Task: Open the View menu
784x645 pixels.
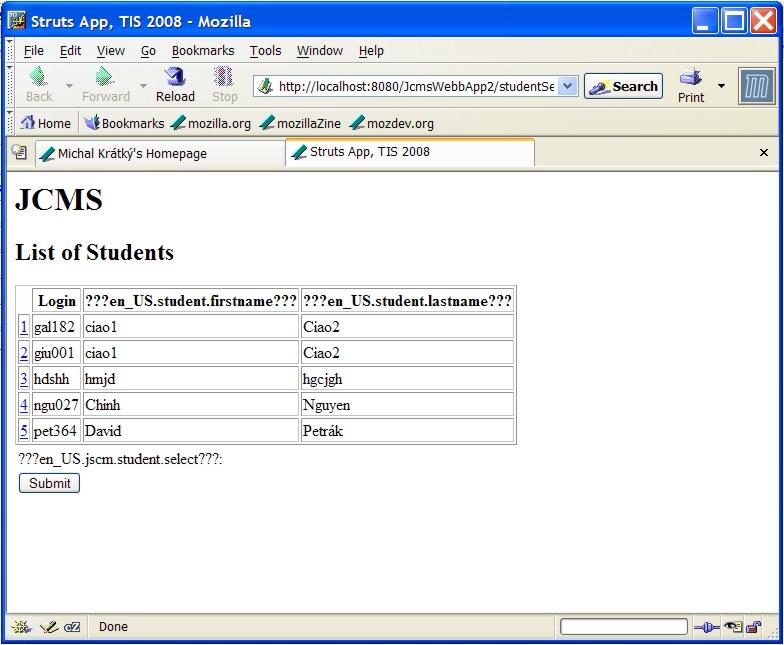Action: click(x=110, y=51)
